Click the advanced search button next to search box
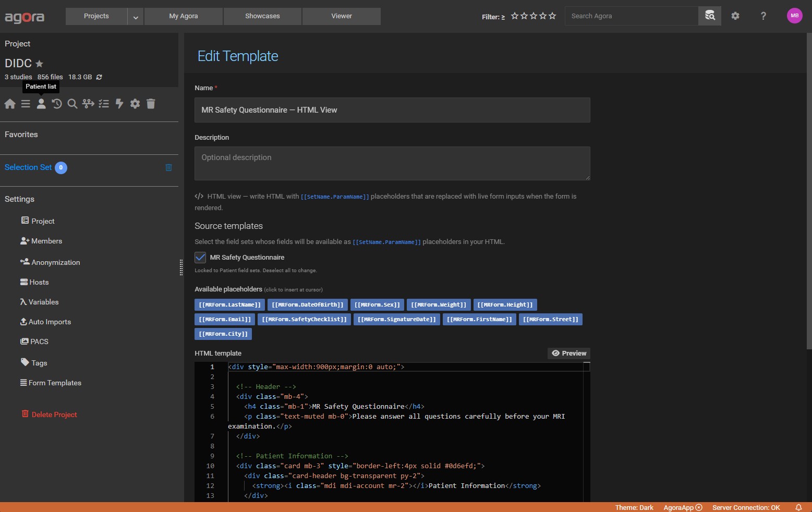Image resolution: width=812 pixels, height=512 pixels. pyautogui.click(x=710, y=16)
